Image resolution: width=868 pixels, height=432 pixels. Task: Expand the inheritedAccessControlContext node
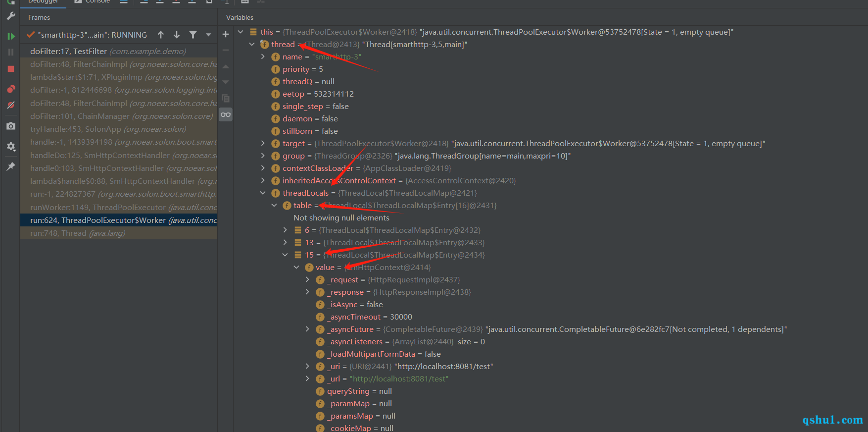[263, 180]
